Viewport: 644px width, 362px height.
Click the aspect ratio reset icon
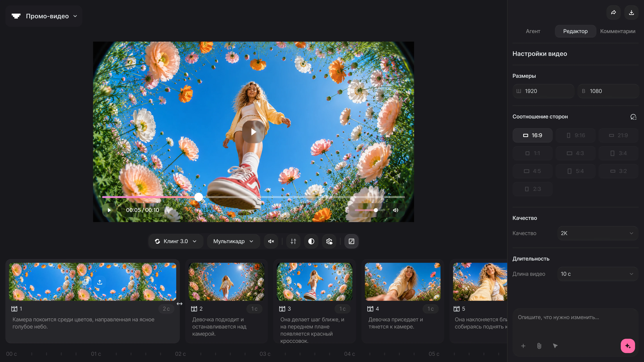tap(633, 117)
